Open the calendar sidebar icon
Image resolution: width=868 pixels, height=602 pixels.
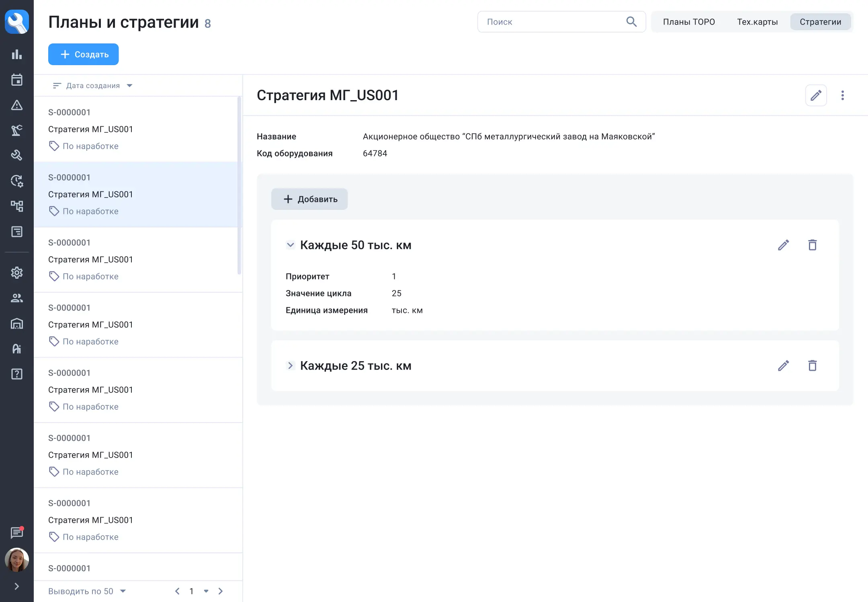[16, 80]
